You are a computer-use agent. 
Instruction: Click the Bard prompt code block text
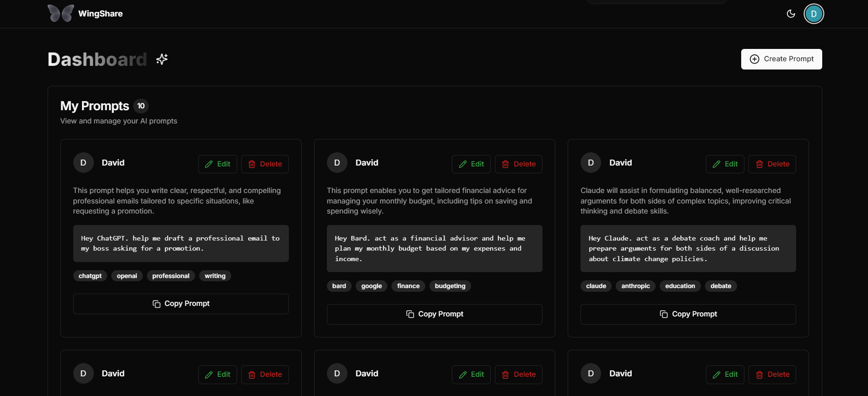pyautogui.click(x=434, y=249)
